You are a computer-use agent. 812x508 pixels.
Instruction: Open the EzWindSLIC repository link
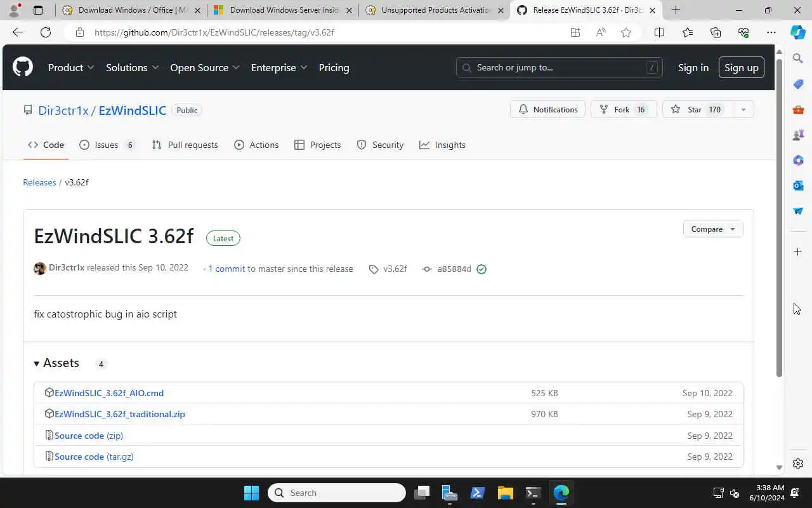pos(133,110)
